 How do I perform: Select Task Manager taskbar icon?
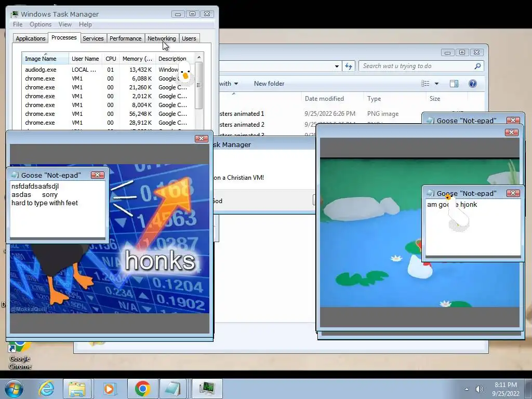coord(207,389)
